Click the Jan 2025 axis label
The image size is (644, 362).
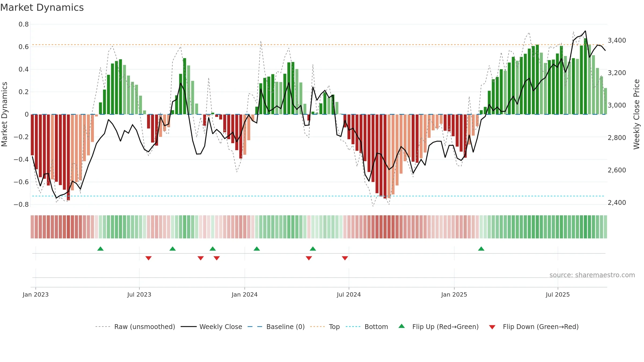point(454,294)
